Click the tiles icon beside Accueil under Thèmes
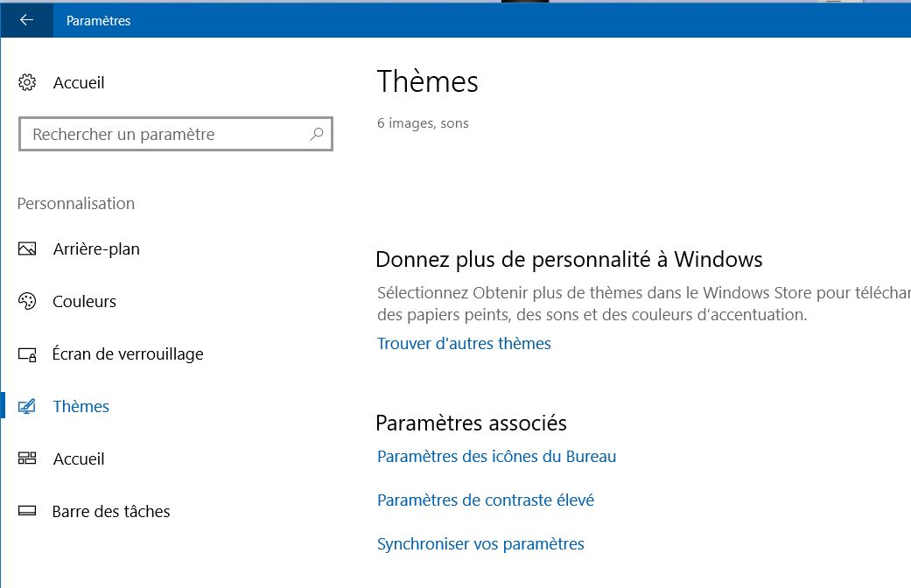The height and width of the screenshot is (588, 911). 27,459
